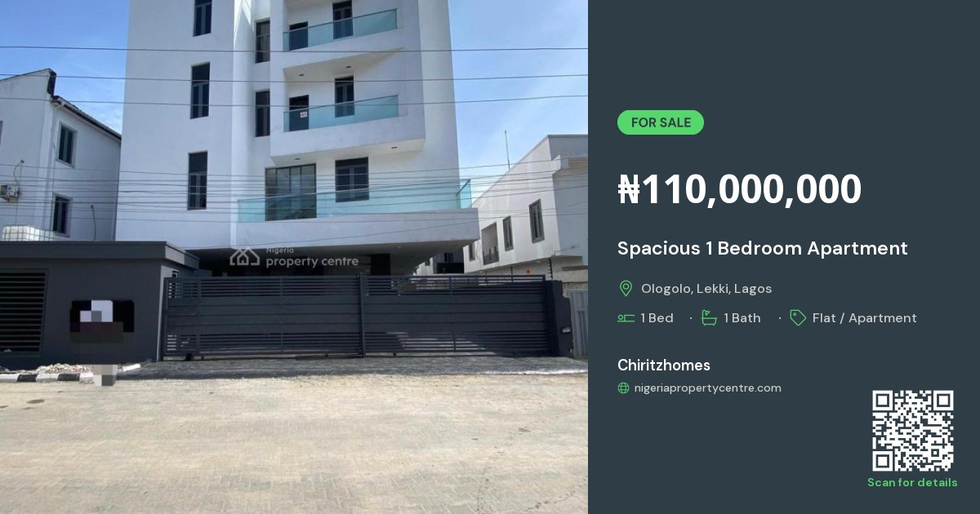Click the Ologolo, Lekki, Lagos location text

pos(706,289)
